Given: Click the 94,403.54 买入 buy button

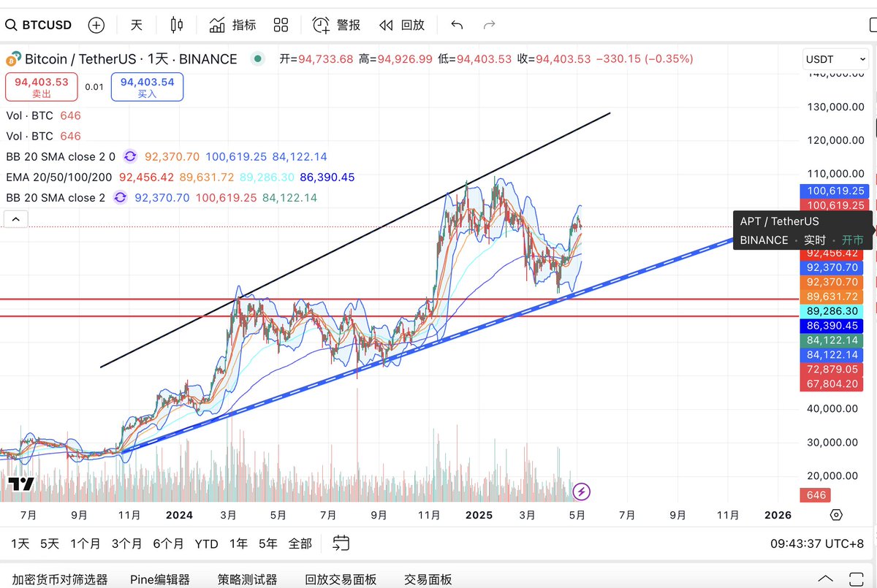Looking at the screenshot, I should pos(147,87).
